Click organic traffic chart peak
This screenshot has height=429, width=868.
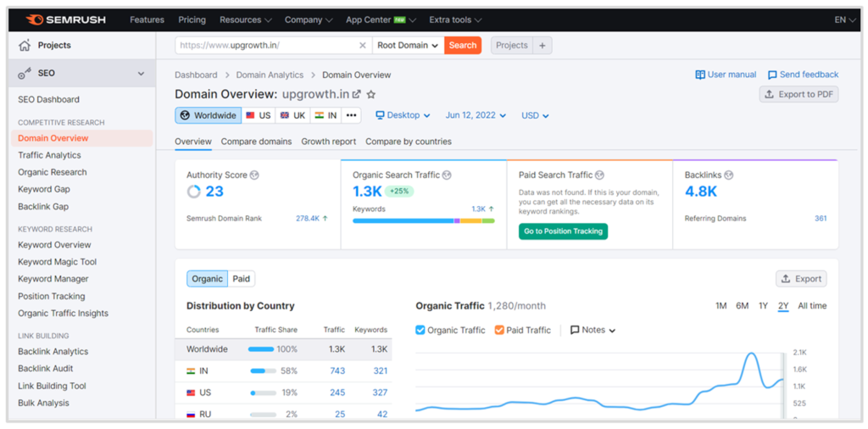tap(751, 354)
